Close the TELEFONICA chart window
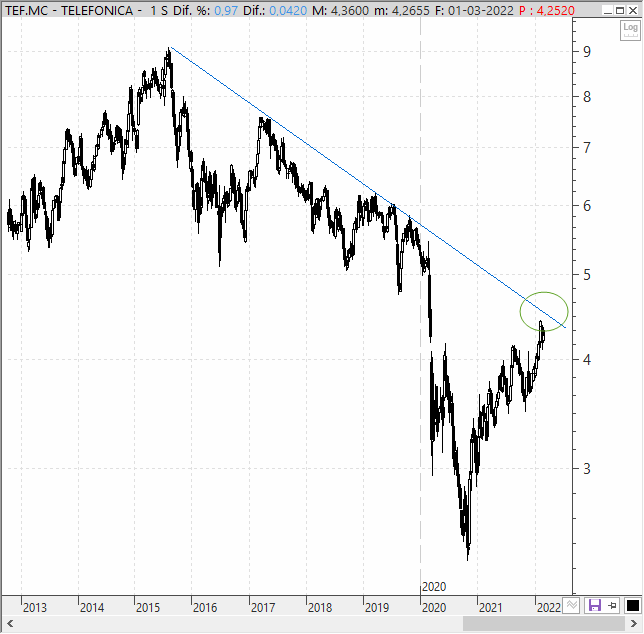 [633, 10]
